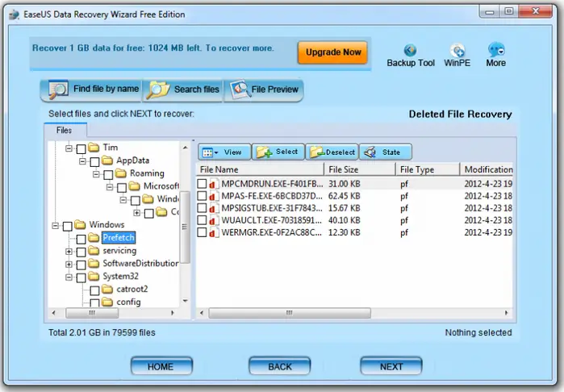Sort by File Size column header

(360, 169)
